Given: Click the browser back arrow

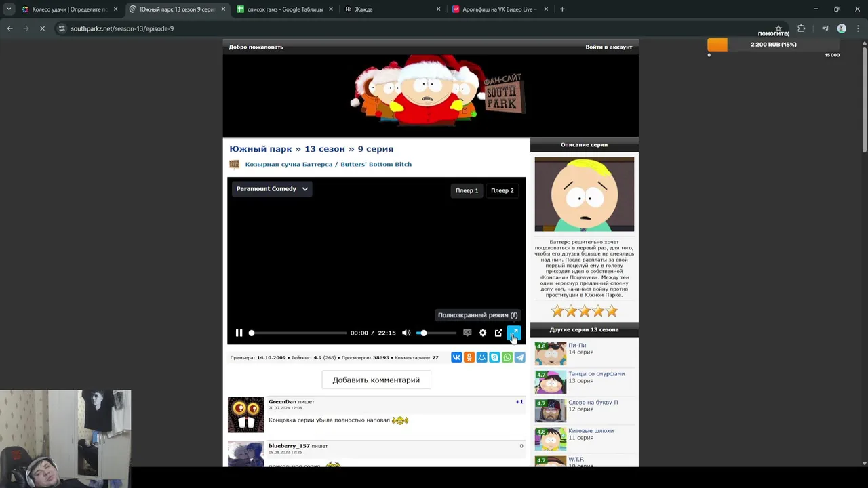Looking at the screenshot, I should pos(9,28).
